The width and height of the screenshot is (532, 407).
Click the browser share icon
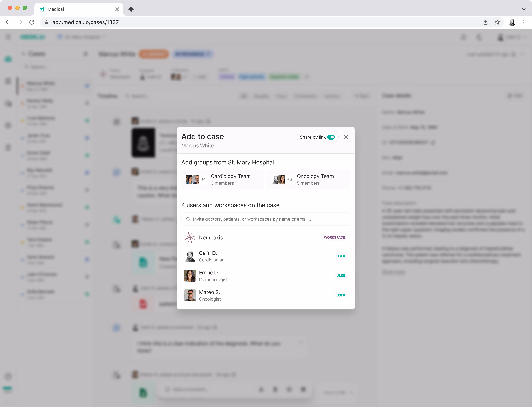click(485, 22)
